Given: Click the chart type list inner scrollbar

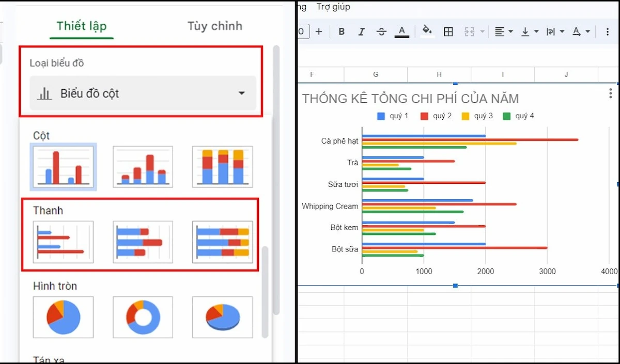Looking at the screenshot, I should [265, 292].
